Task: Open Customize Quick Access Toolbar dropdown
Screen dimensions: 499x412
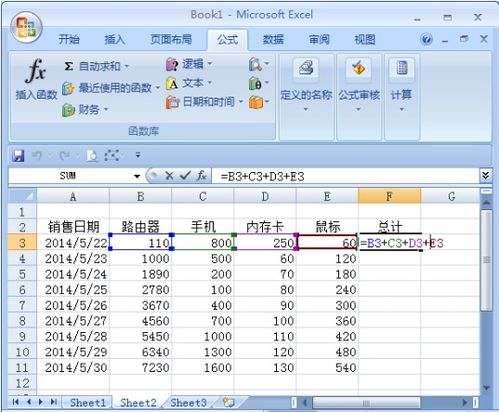Action: [x=138, y=155]
